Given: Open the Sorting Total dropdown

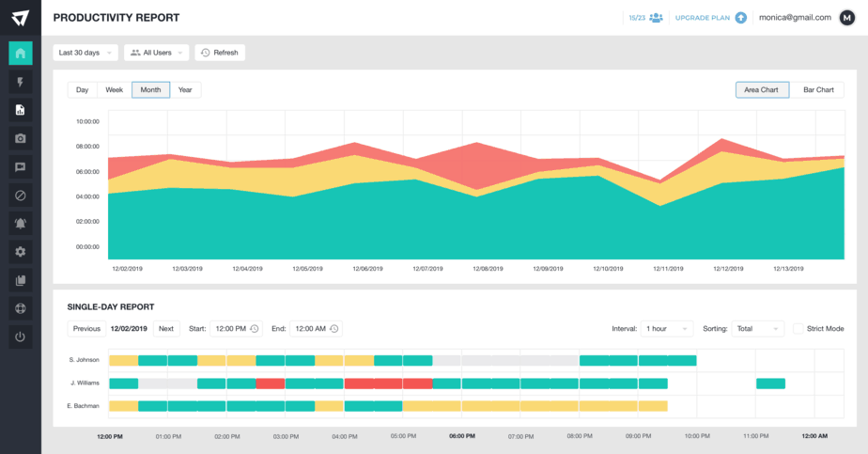Looking at the screenshot, I should pyautogui.click(x=758, y=328).
